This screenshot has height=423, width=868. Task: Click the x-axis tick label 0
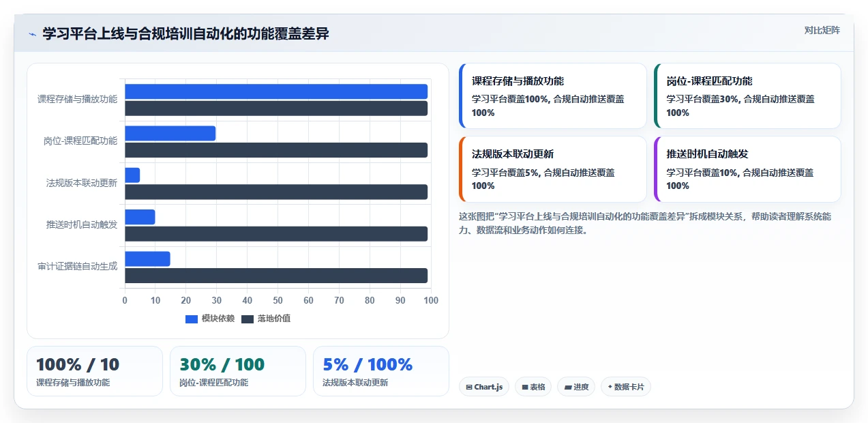click(125, 300)
